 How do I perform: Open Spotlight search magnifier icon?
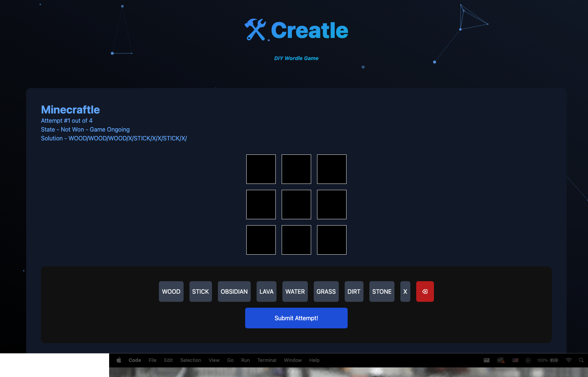click(581, 360)
